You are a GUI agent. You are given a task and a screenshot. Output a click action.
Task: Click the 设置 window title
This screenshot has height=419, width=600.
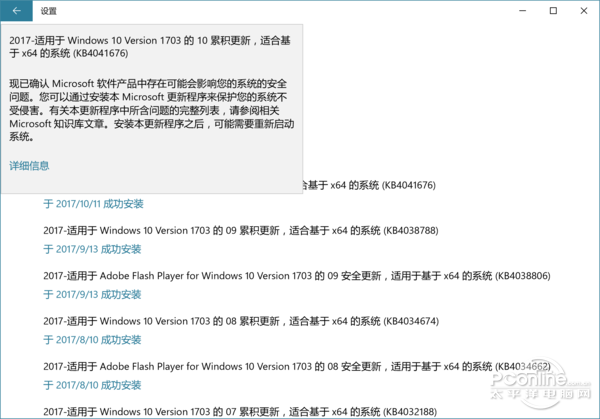pyautogui.click(x=49, y=11)
